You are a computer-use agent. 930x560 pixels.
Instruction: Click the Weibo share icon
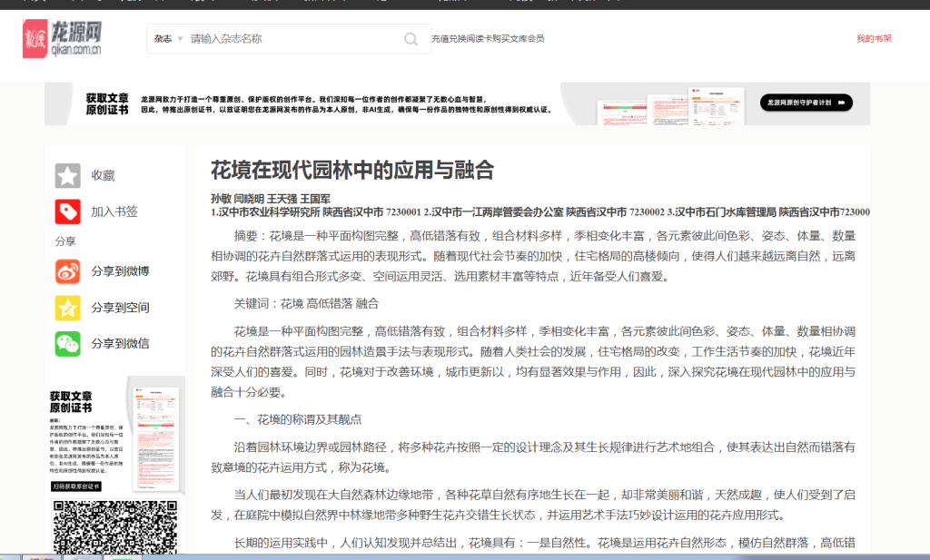pyautogui.click(x=67, y=271)
